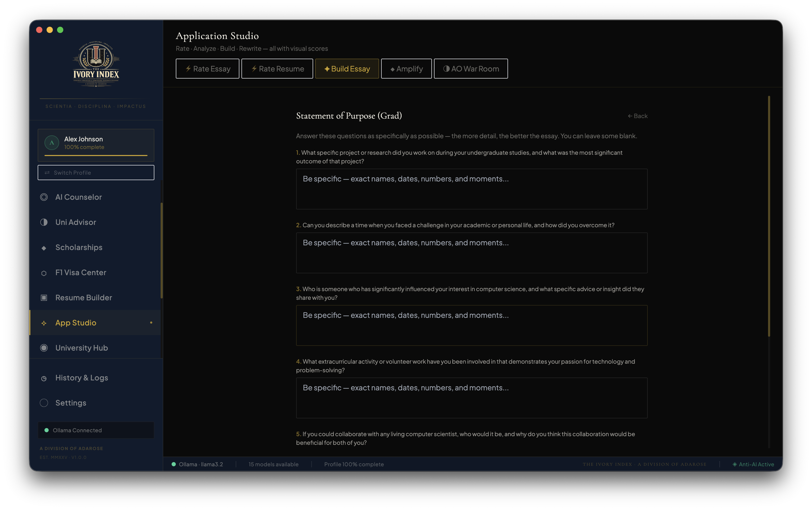Click 'Profile 100% complete' in status bar
The image size is (812, 510).
(354, 464)
